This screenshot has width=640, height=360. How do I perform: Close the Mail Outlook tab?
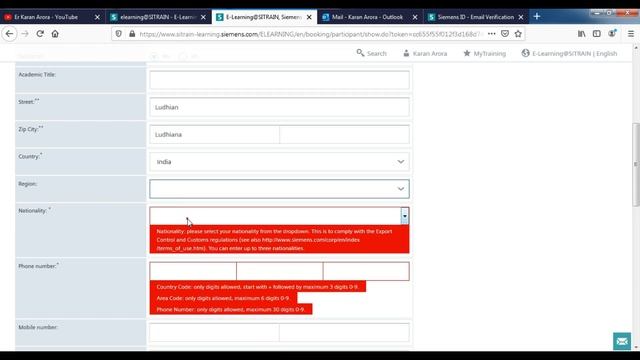(x=415, y=17)
